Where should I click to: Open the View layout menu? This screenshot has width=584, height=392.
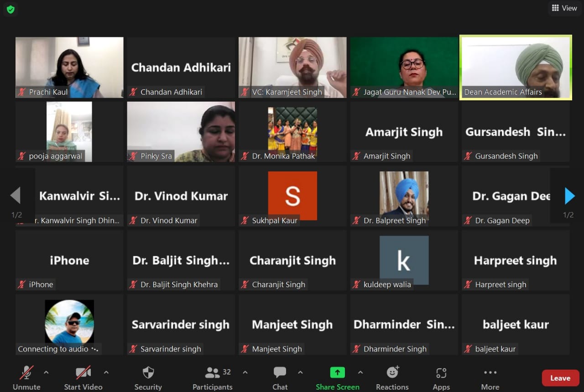pos(564,8)
